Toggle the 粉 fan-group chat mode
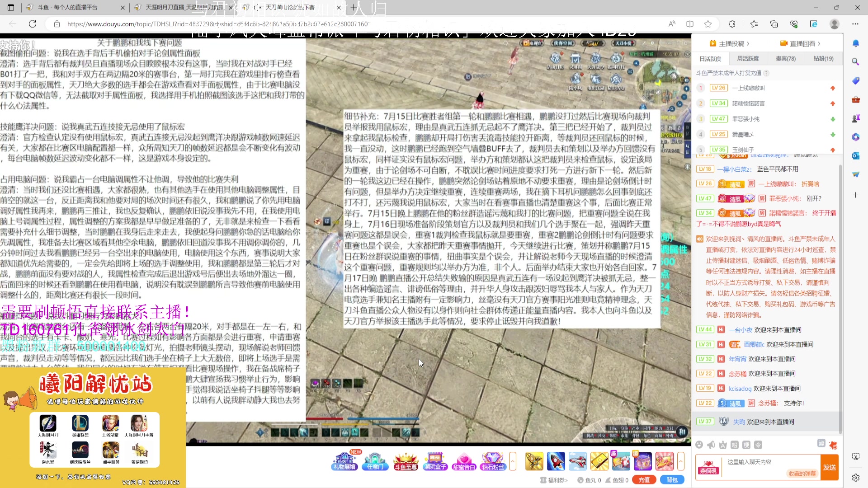 [x=734, y=445]
